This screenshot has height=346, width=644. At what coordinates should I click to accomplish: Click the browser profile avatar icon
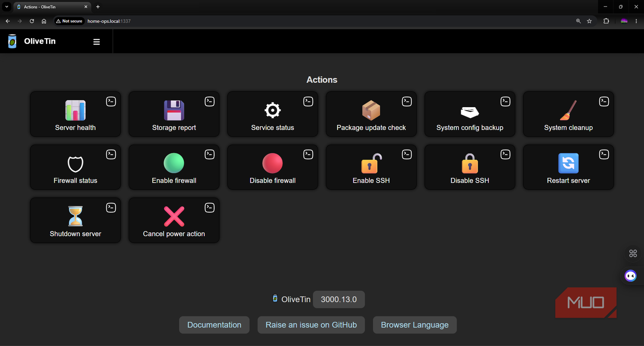tap(624, 21)
